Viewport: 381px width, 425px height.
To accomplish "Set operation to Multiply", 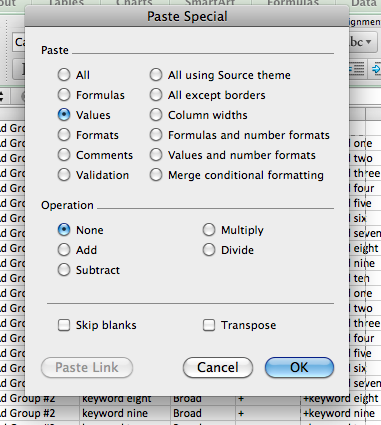I will point(209,230).
